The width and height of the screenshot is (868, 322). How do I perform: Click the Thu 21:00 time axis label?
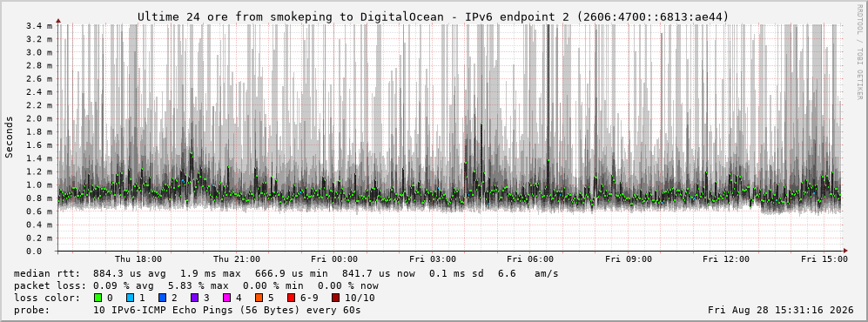[x=237, y=259]
